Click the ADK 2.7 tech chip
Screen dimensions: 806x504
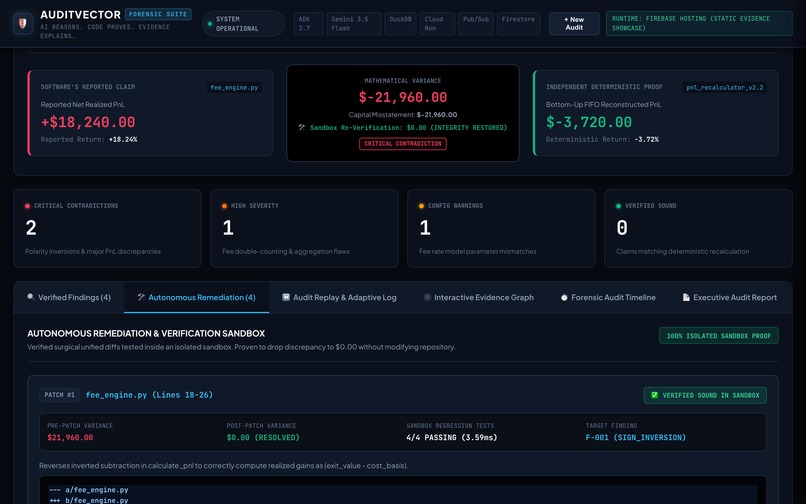point(308,24)
